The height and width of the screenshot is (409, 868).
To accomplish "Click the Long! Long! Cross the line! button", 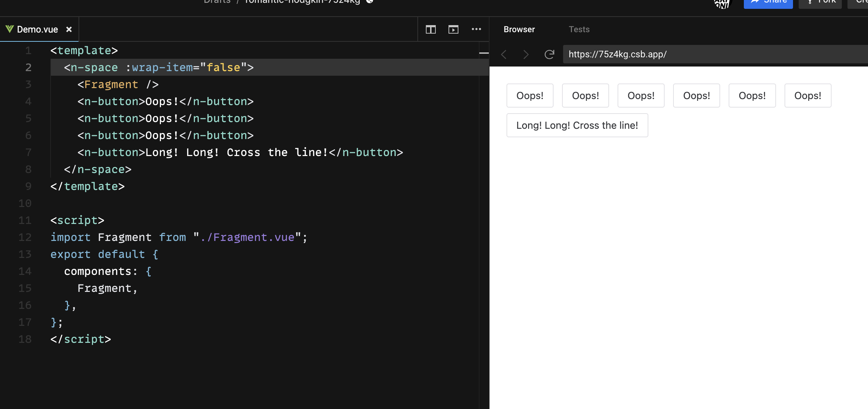I will click(x=577, y=125).
